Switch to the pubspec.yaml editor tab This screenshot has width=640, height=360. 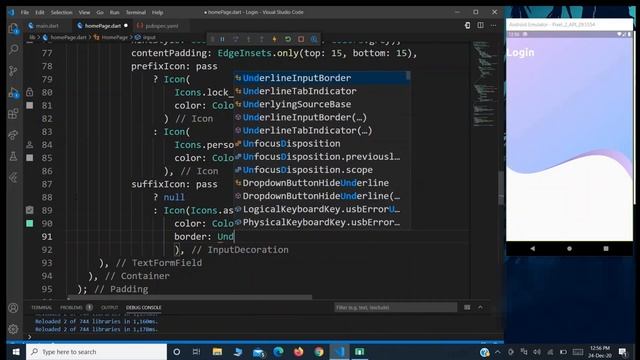coord(161,26)
